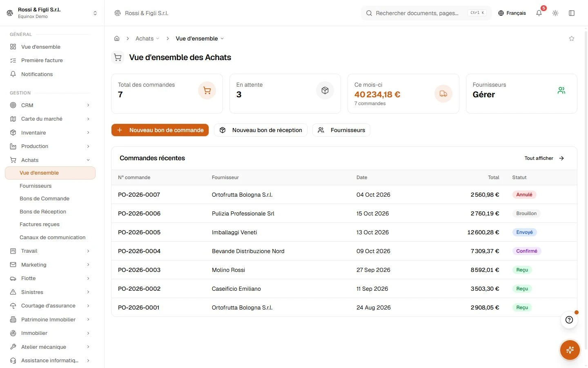Click the globe icon beside Français
This screenshot has width=588, height=368.
501,13
